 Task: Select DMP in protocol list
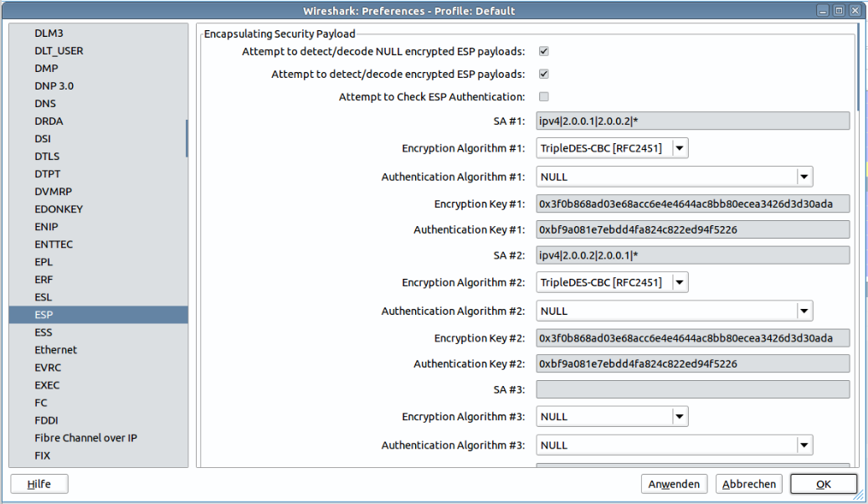98,69
